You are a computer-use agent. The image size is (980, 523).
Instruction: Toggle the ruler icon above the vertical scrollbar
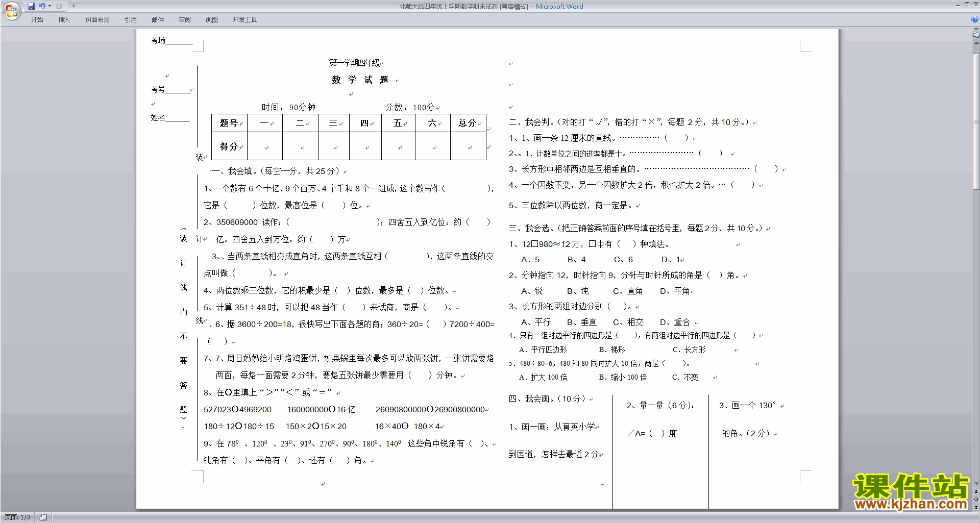pos(976,35)
